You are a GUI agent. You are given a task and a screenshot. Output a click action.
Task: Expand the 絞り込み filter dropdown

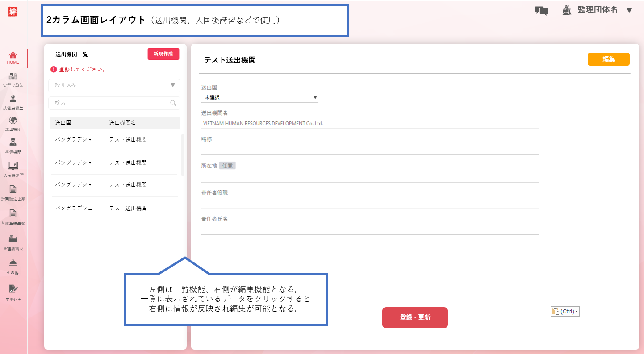click(x=173, y=85)
